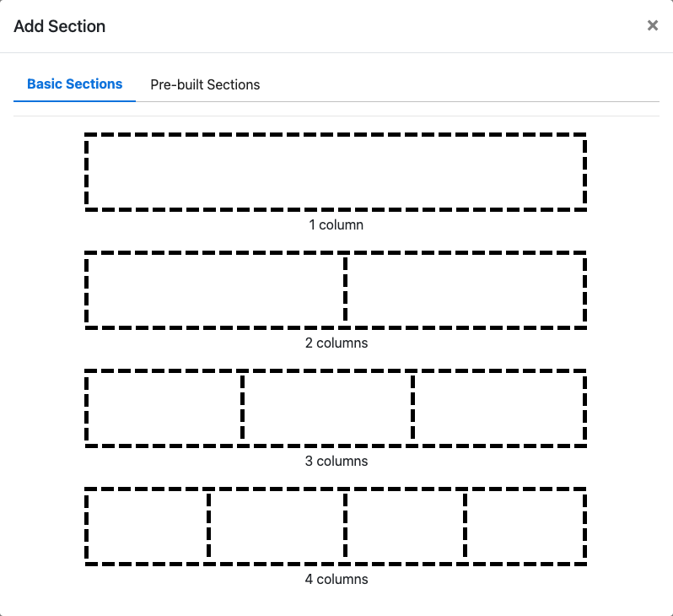Click the "Add Section" dialog title
The image size is (673, 616).
60,26
